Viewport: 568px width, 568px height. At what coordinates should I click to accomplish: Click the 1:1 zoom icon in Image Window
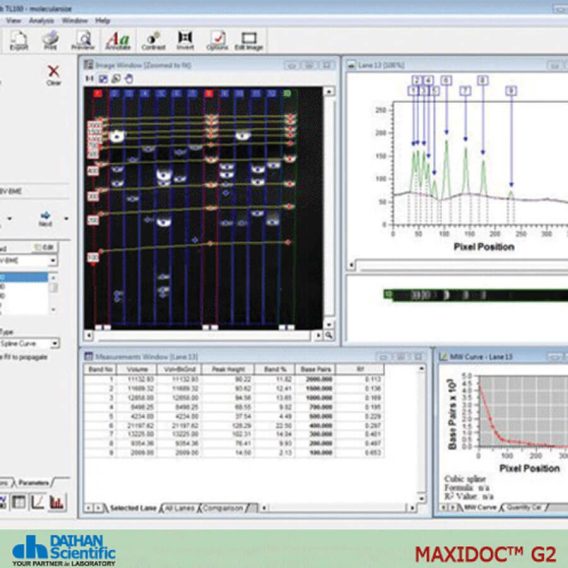click(89, 78)
